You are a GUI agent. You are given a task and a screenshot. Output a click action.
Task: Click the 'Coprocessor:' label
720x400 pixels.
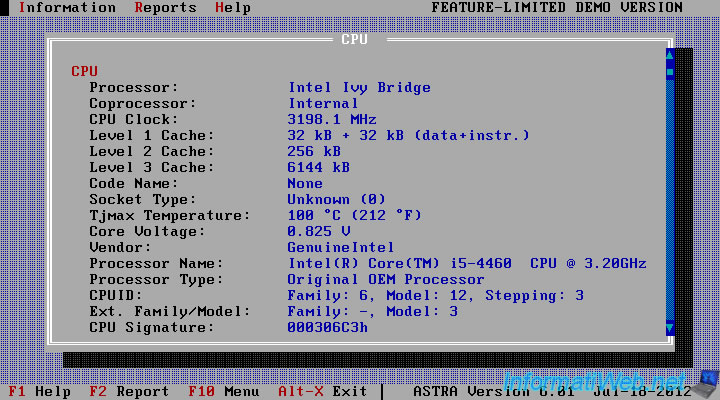pyautogui.click(x=142, y=103)
